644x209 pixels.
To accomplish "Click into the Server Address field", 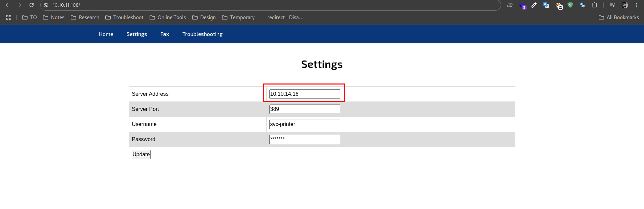I will coord(304,94).
